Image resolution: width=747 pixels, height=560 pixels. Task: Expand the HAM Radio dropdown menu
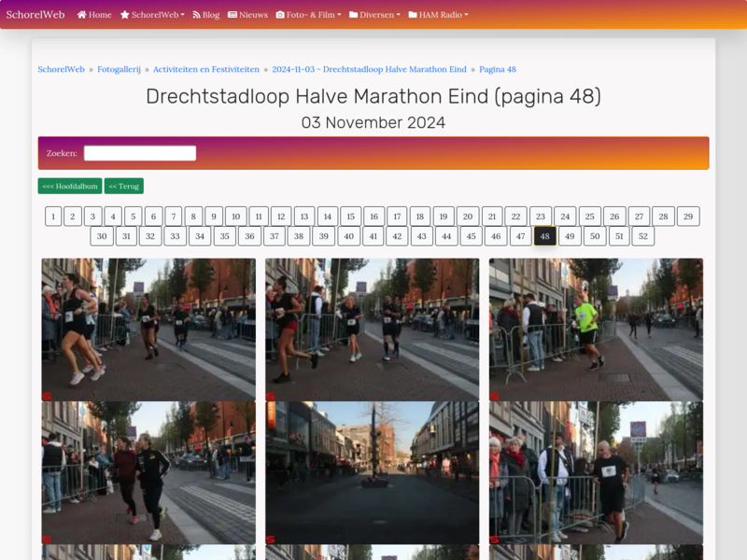[x=438, y=15]
